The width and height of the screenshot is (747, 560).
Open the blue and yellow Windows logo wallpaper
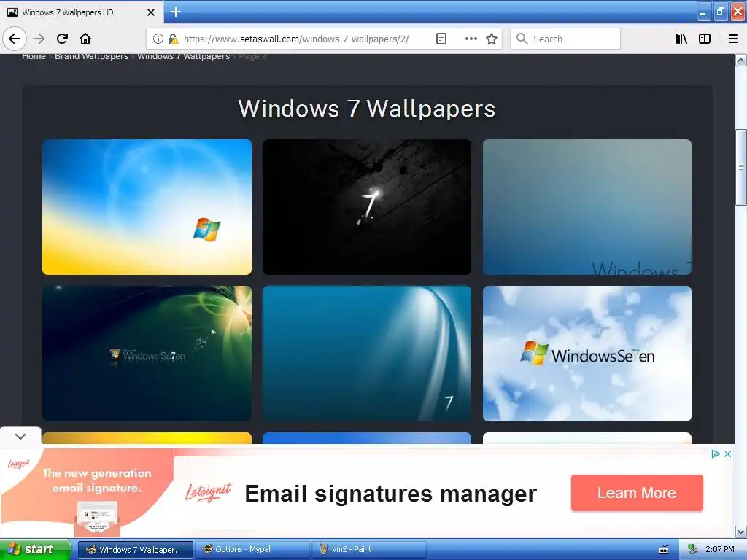(x=147, y=206)
